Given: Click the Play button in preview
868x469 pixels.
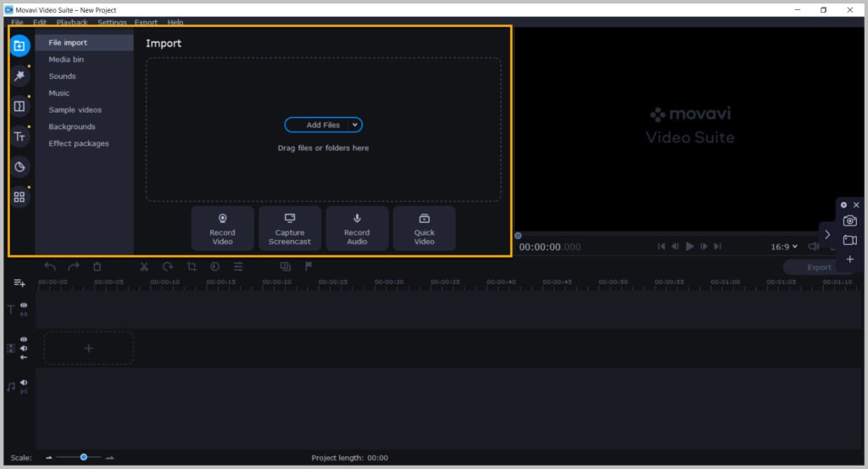Looking at the screenshot, I should click(x=690, y=247).
